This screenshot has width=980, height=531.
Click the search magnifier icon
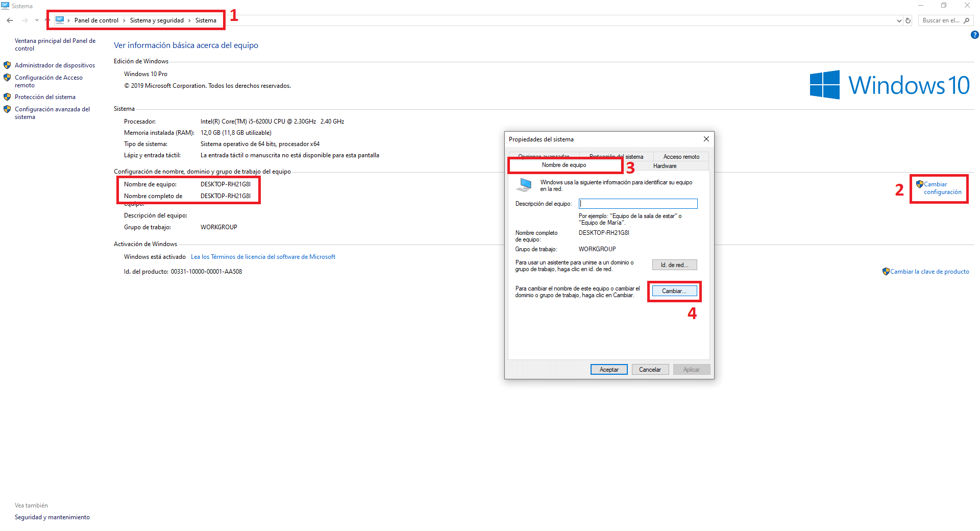click(967, 20)
